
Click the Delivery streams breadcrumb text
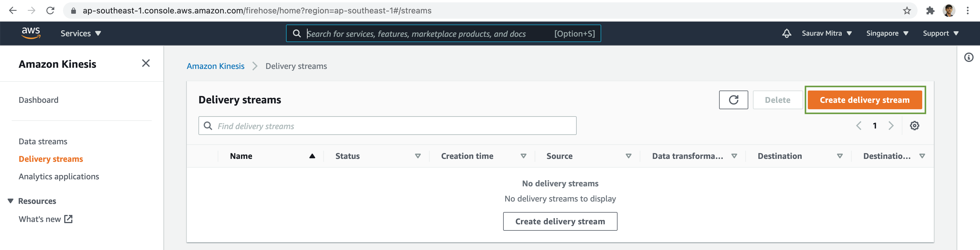pos(296,66)
